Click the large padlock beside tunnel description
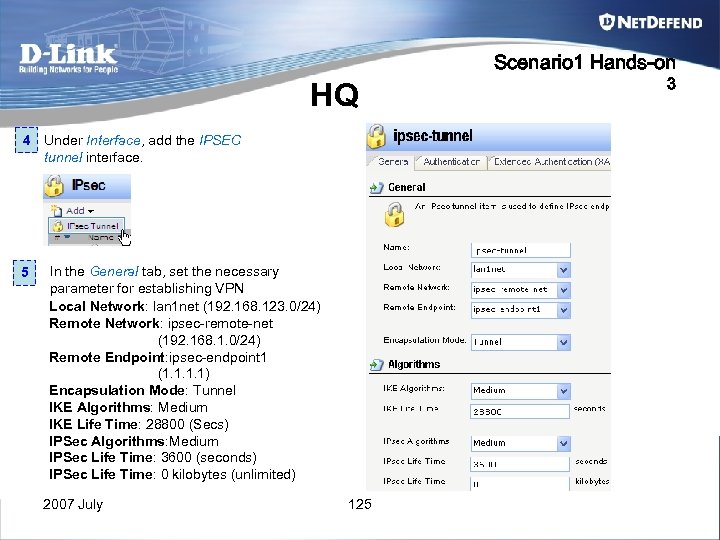720x540 pixels. [x=394, y=214]
